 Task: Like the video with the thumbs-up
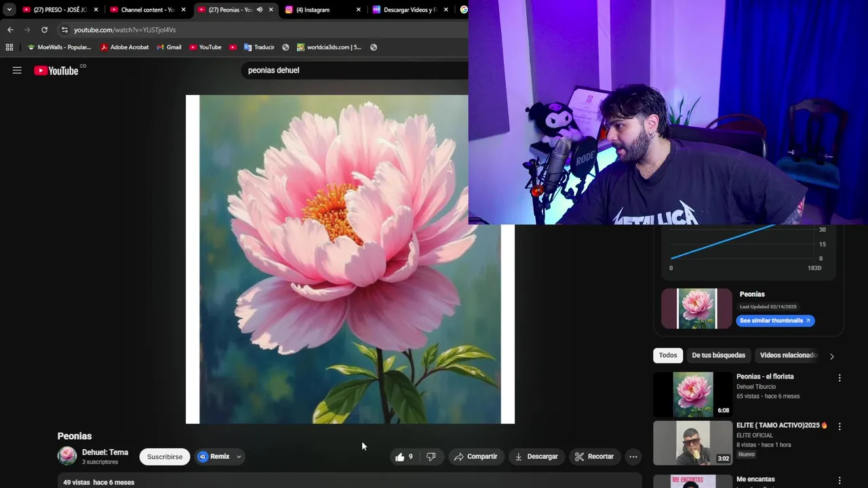point(406,457)
